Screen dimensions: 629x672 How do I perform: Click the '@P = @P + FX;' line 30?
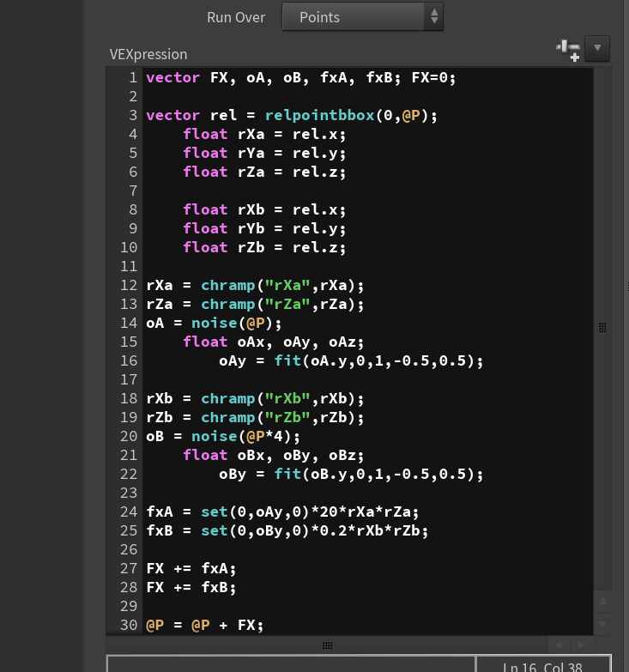coord(205,625)
